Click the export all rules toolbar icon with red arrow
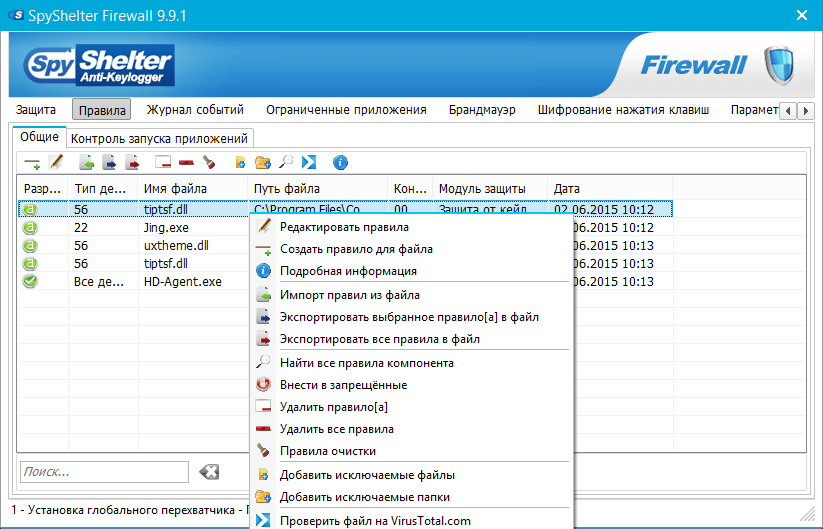Image resolution: width=823 pixels, height=529 pixels. [x=132, y=163]
